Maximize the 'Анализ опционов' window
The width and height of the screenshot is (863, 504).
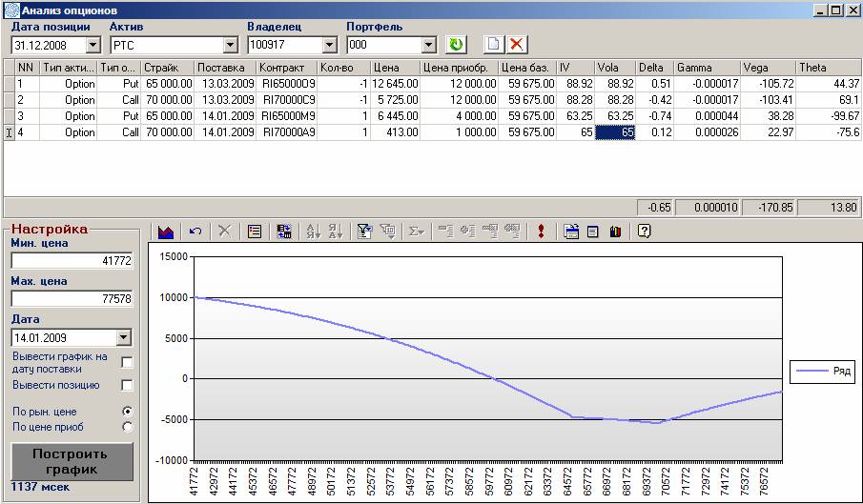pyautogui.click(x=836, y=10)
